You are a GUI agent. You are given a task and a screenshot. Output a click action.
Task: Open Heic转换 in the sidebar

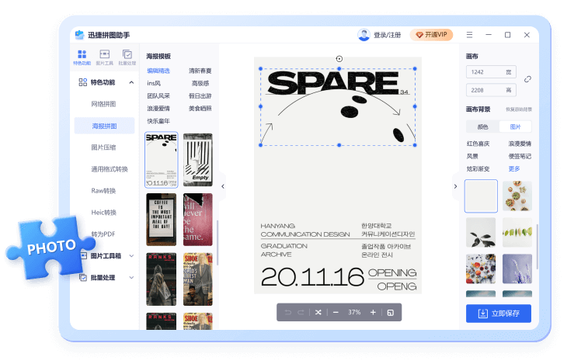[104, 212]
